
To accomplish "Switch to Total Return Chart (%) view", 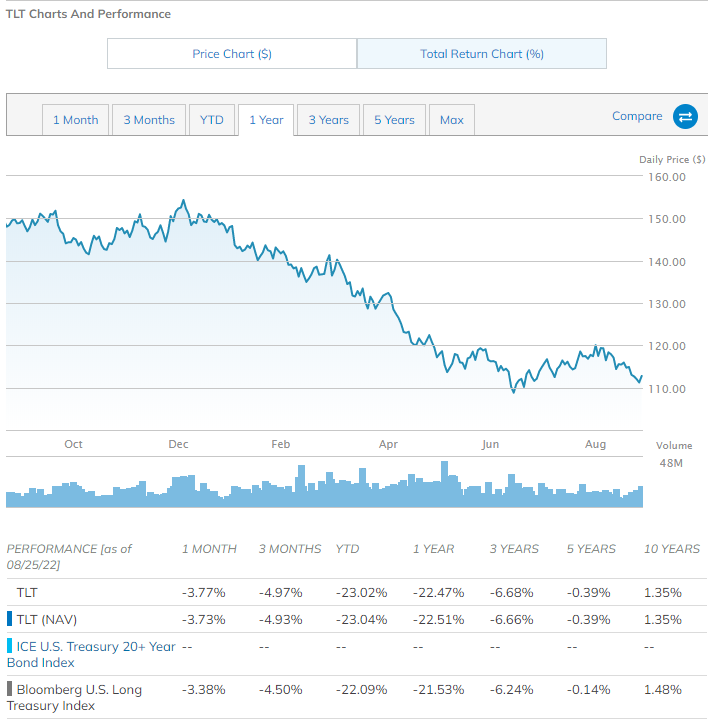I will pos(481,54).
